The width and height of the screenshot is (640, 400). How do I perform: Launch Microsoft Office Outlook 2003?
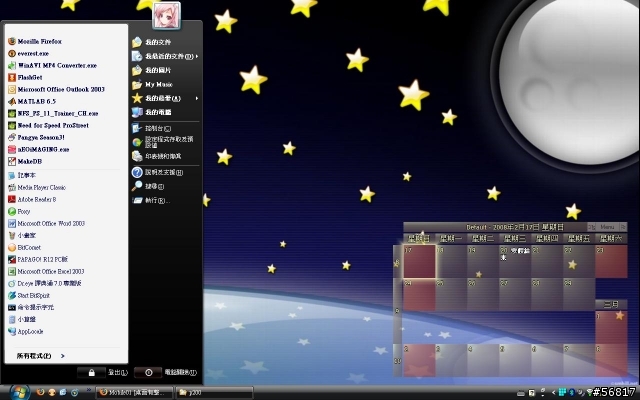[56, 89]
